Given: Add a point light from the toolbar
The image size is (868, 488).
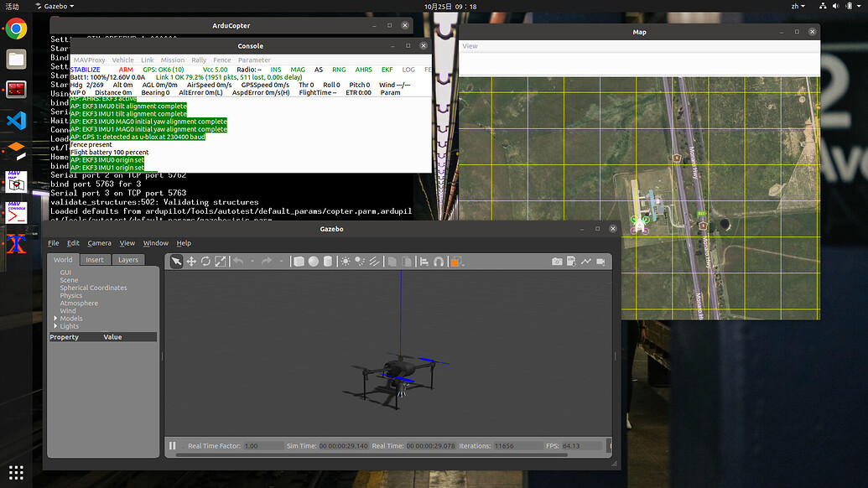Looking at the screenshot, I should [x=346, y=262].
